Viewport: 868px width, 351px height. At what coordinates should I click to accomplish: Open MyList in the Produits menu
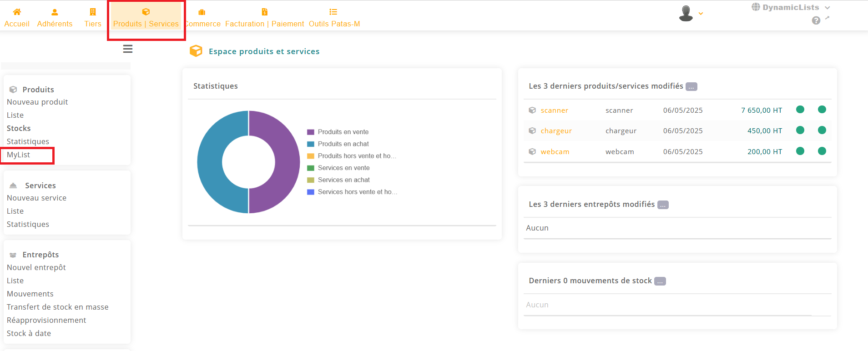click(19, 155)
